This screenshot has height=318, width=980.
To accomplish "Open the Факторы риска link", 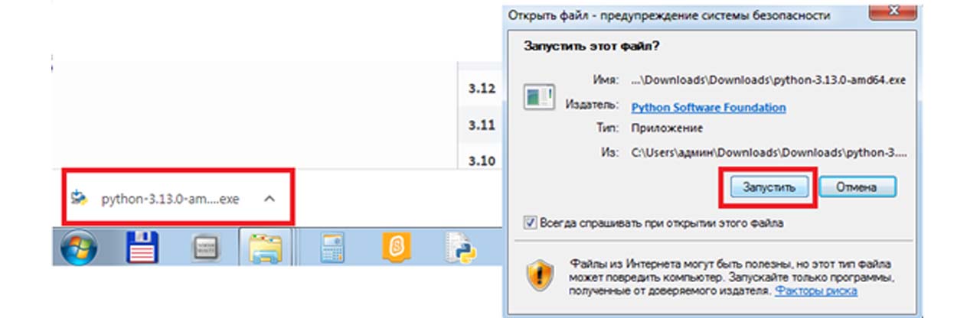I will [816, 291].
